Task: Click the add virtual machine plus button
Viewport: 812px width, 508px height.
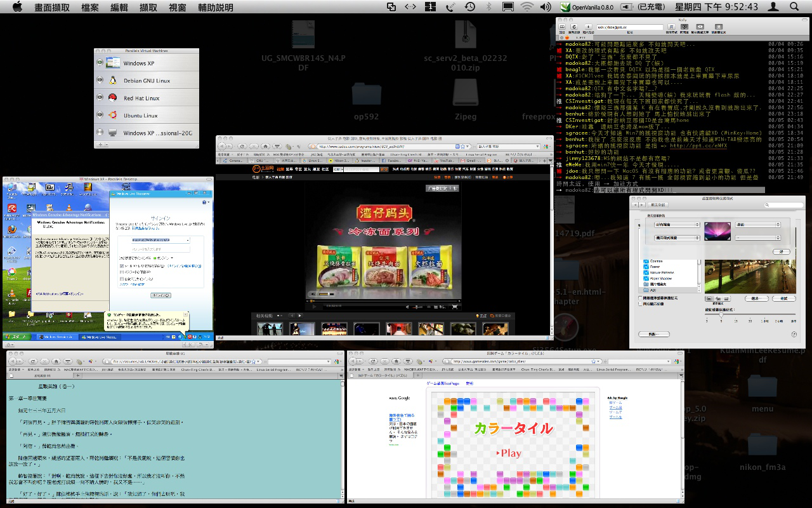Action: (x=99, y=145)
